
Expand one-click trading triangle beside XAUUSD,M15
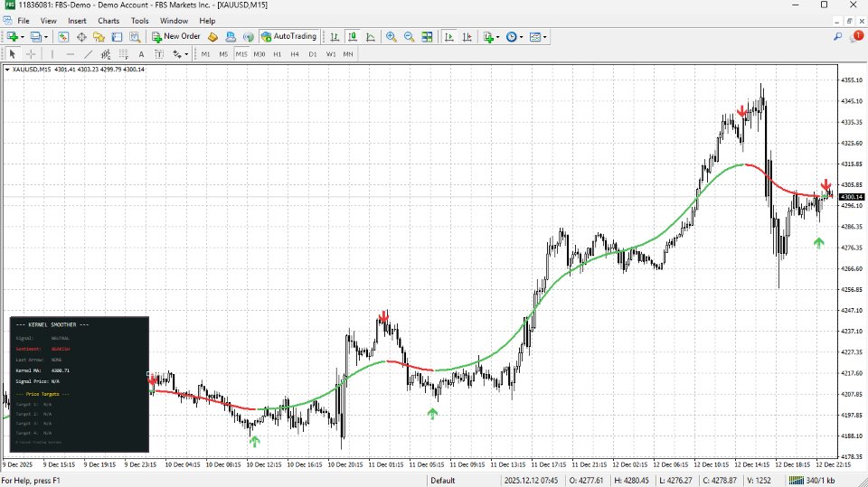click(x=7, y=70)
